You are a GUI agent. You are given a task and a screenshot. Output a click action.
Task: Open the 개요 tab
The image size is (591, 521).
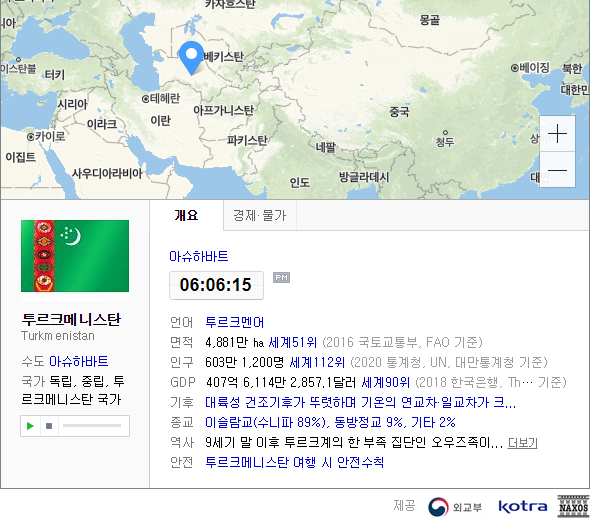(186, 215)
